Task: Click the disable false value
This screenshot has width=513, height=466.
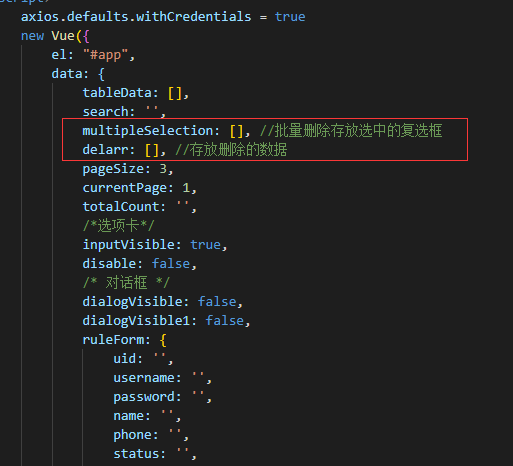Action: (x=171, y=264)
